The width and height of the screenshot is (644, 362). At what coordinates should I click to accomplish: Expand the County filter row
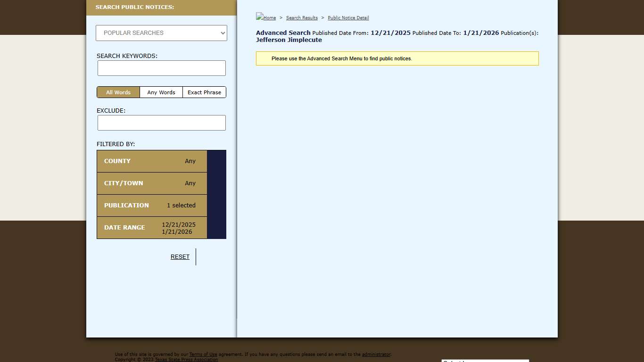pos(152,161)
